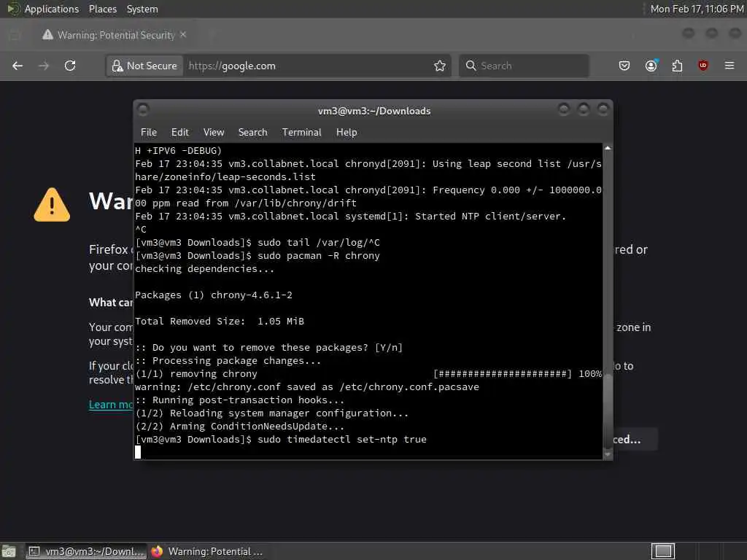Click the removing chrony 100% progress line

(x=368, y=374)
